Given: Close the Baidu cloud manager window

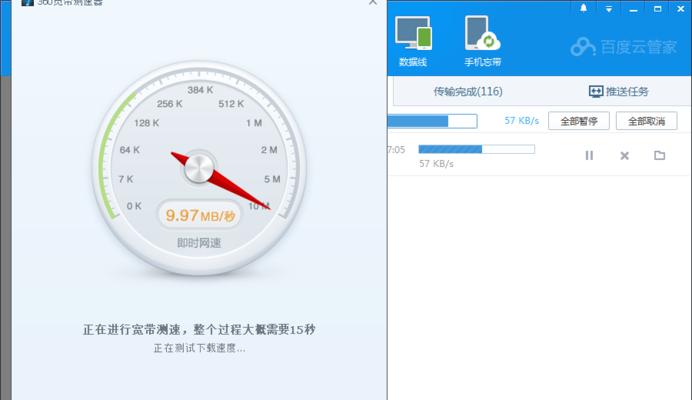Looking at the screenshot, I should (x=681, y=9).
